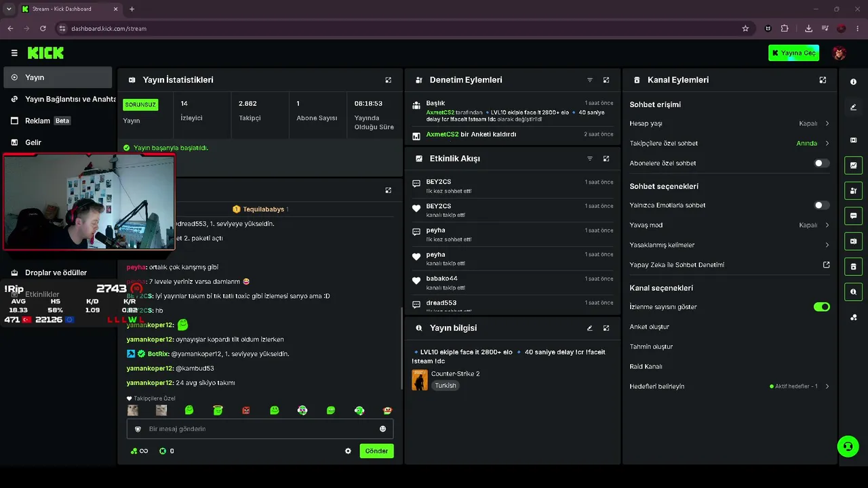868x488 pixels.
Task: Open Yavaş mod setting chevron
Action: coord(827,225)
